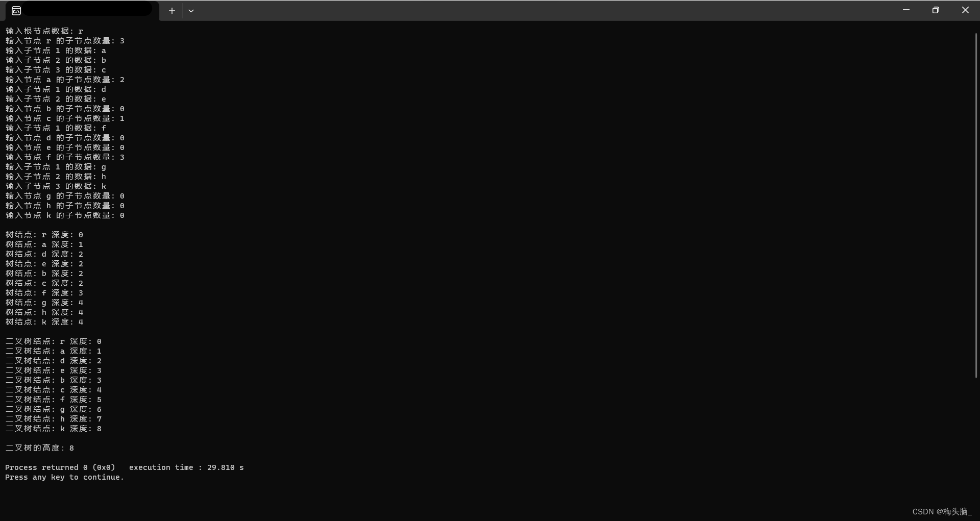This screenshot has width=980, height=521.
Task: Open a new terminal tab with plus
Action: (172, 11)
